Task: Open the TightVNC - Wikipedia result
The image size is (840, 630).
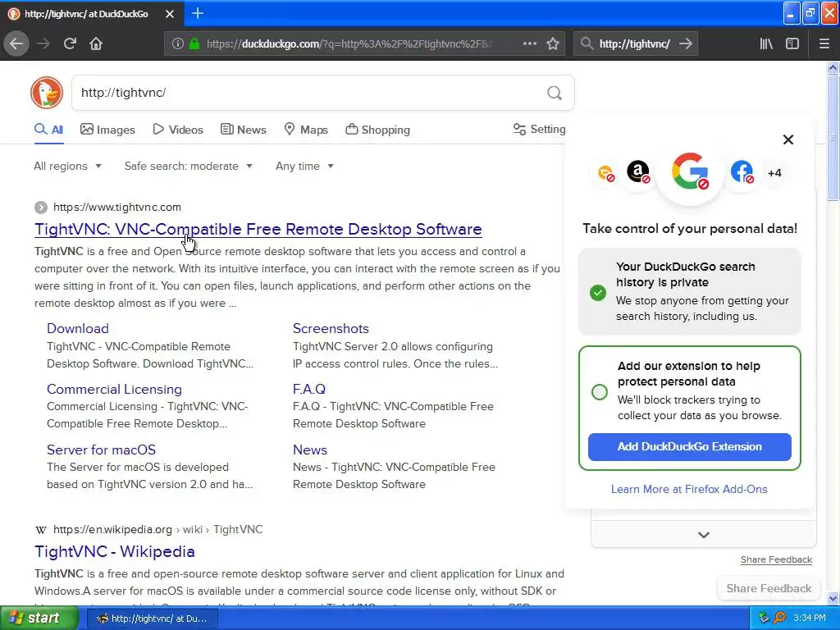Action: pos(115,551)
